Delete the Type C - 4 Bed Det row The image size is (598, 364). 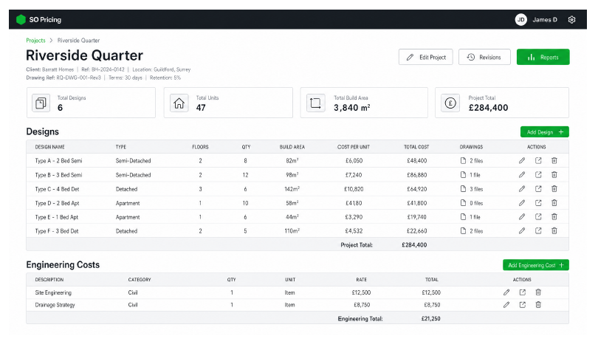pos(554,189)
